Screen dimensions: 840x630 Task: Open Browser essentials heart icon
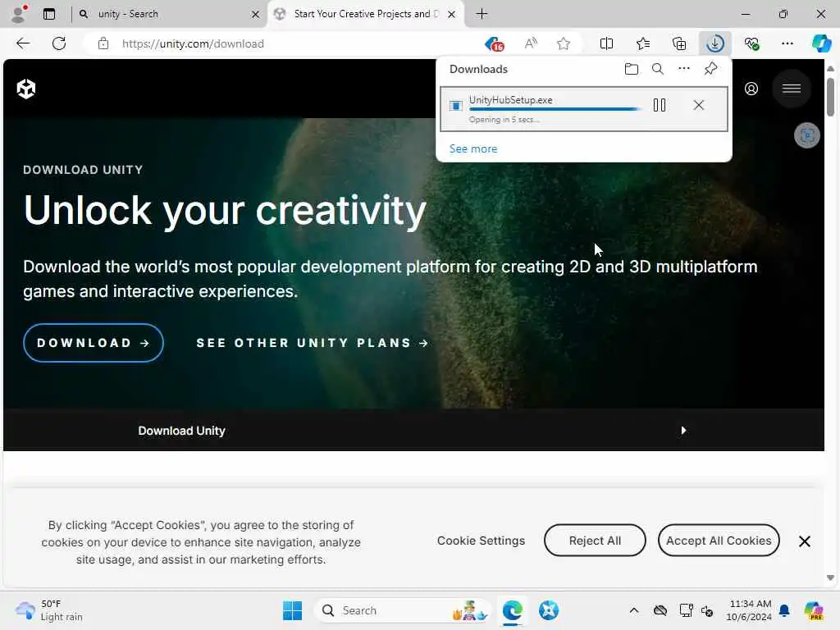coord(751,43)
